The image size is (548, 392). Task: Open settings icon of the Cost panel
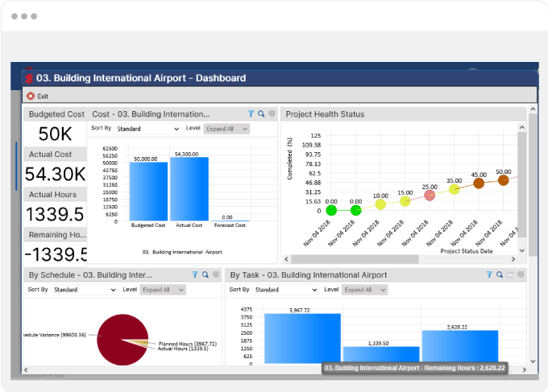coord(272,113)
